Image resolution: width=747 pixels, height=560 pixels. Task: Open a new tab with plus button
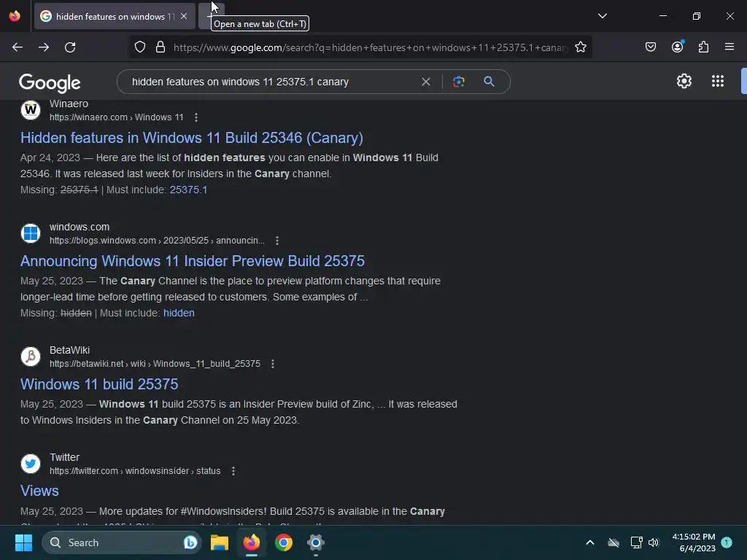[211, 16]
